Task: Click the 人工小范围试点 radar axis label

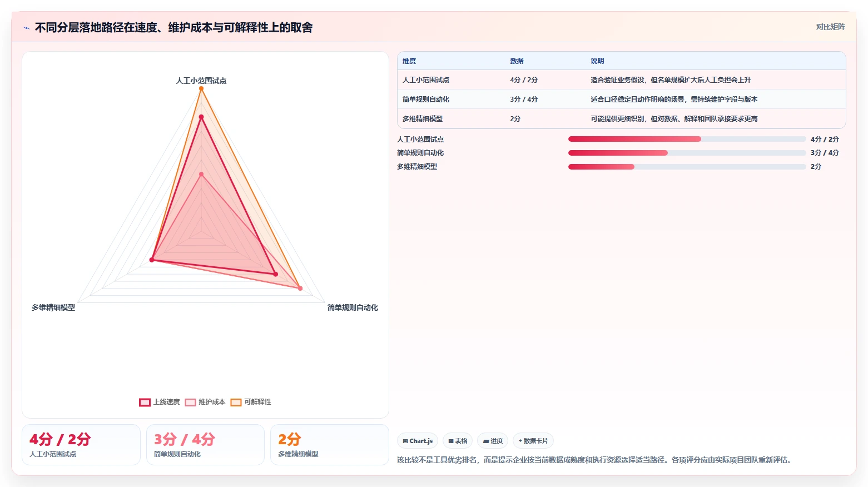Action: [201, 81]
